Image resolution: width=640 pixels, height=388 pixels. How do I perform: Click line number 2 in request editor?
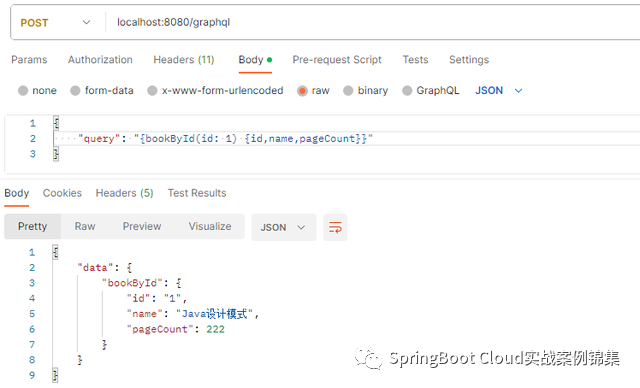33,139
